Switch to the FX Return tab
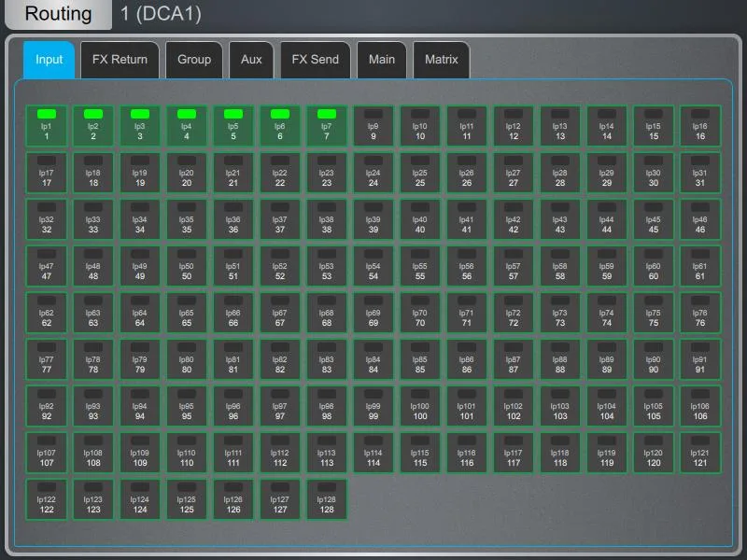This screenshot has width=747, height=560. (x=120, y=60)
